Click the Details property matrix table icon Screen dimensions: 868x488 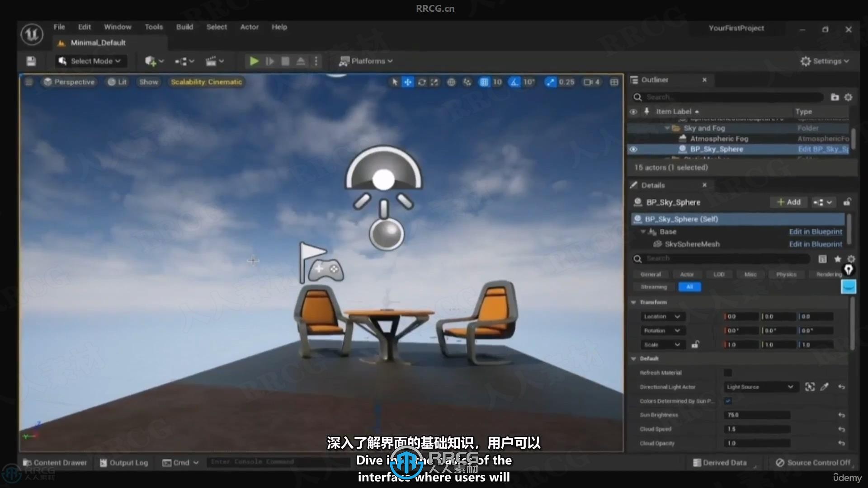tap(822, 258)
